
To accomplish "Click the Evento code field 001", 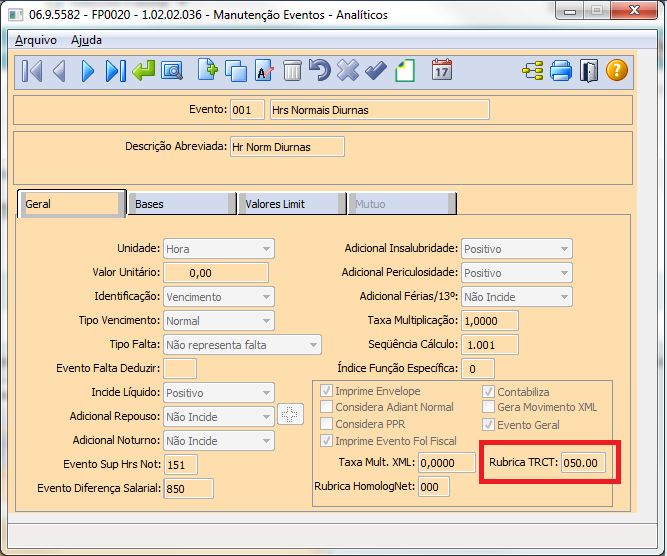I will pyautogui.click(x=247, y=110).
